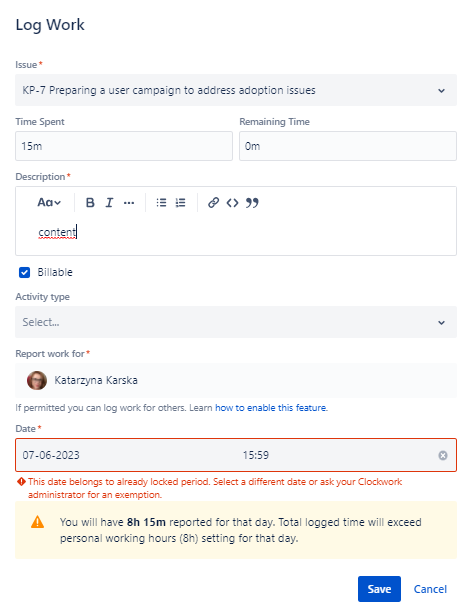Viewport: 467px width, 616px height.
Task: Add a link using the chain icon
Action: [213, 203]
